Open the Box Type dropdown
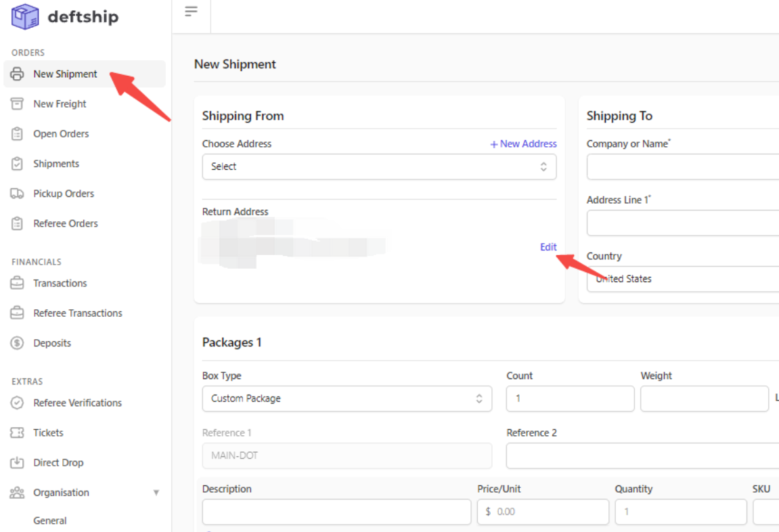This screenshot has height=532, width=779. coord(347,398)
